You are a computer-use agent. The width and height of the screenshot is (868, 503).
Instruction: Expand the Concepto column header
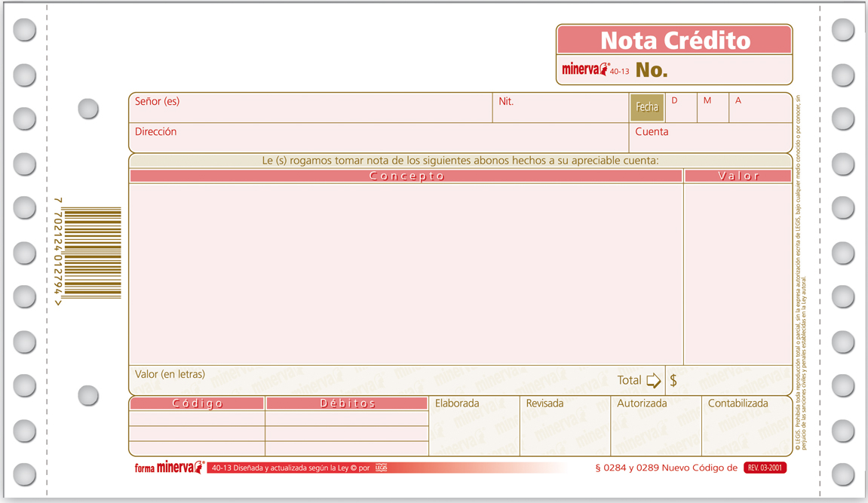(407, 175)
